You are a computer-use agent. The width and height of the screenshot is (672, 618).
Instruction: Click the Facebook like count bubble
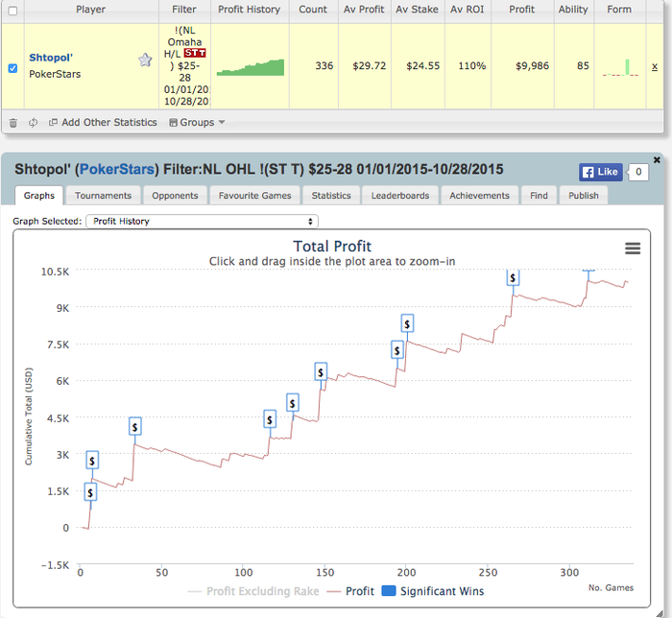point(638,172)
